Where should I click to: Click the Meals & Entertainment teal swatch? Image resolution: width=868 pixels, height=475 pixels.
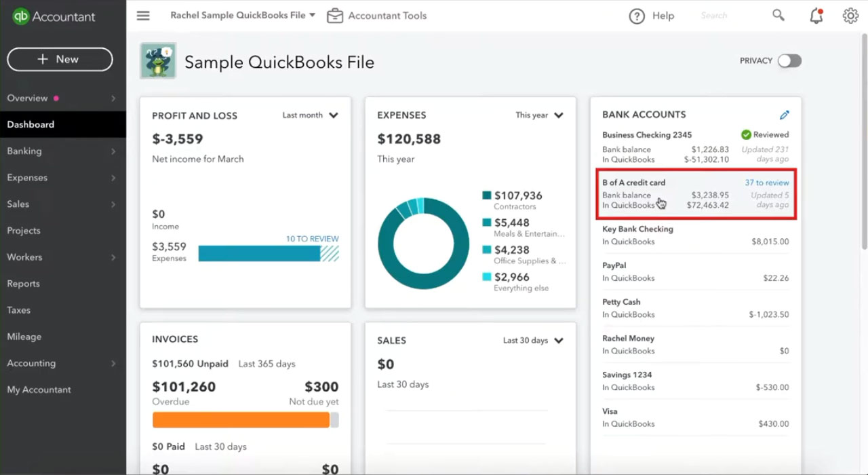coord(486,223)
